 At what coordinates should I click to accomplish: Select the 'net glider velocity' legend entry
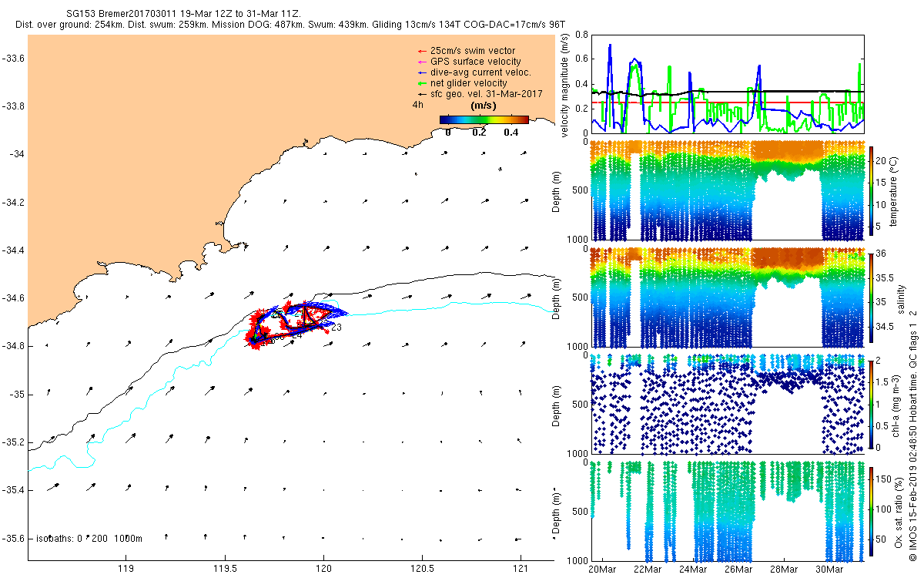pos(468,83)
